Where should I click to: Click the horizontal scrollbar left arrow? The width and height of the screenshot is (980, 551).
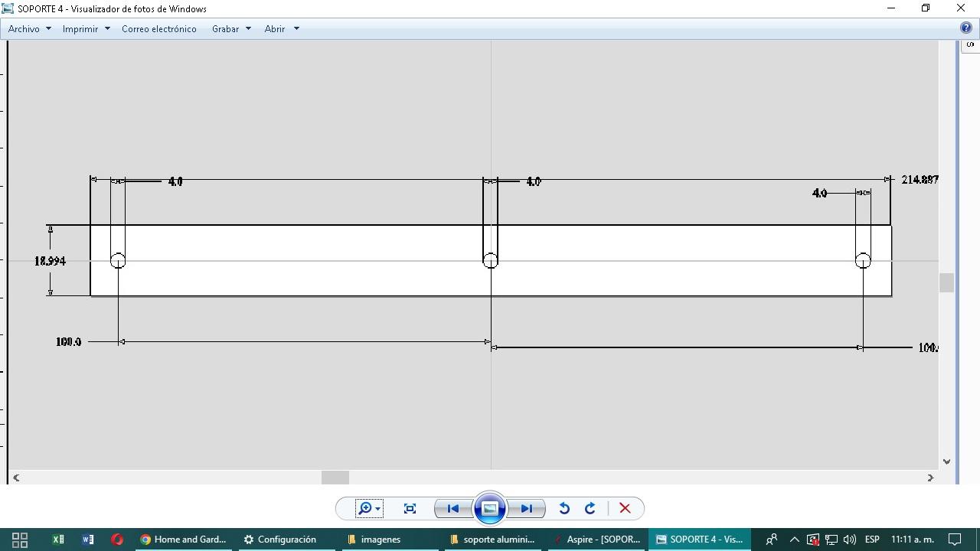16,478
